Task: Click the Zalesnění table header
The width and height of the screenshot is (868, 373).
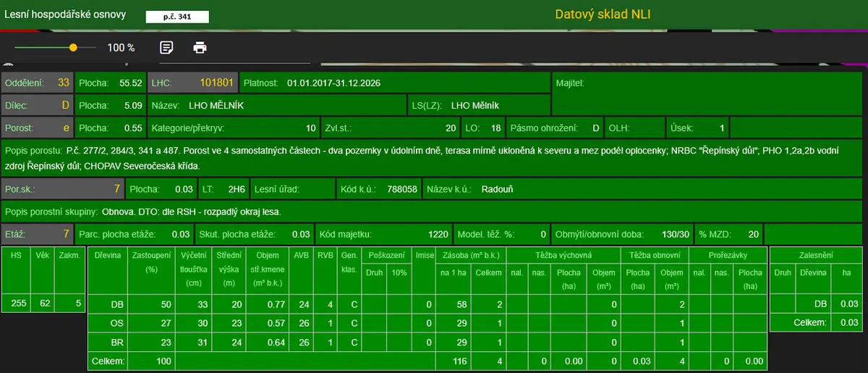Action: 817,256
